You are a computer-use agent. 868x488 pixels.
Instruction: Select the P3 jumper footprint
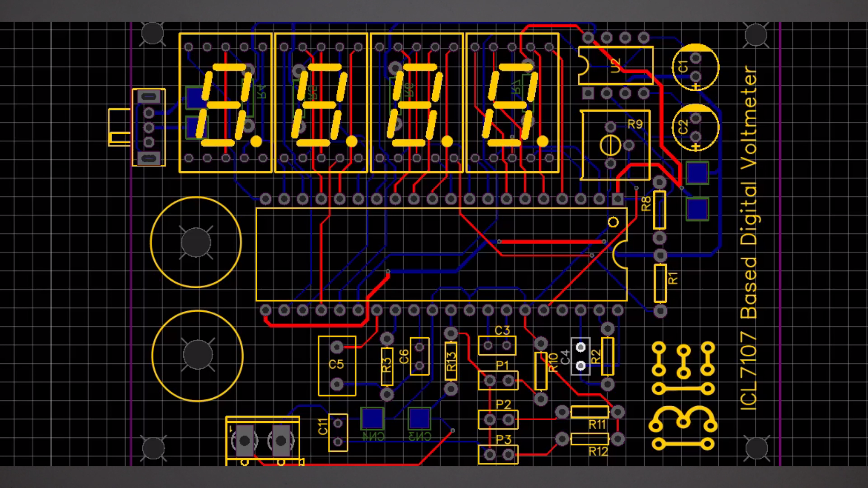(497, 454)
